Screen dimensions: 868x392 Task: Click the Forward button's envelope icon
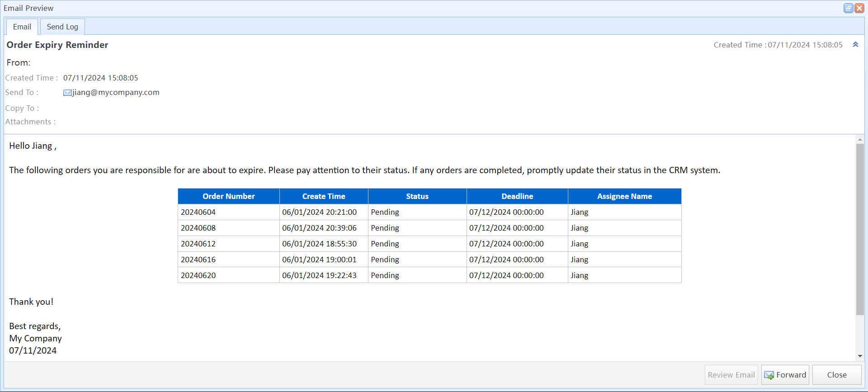point(769,375)
